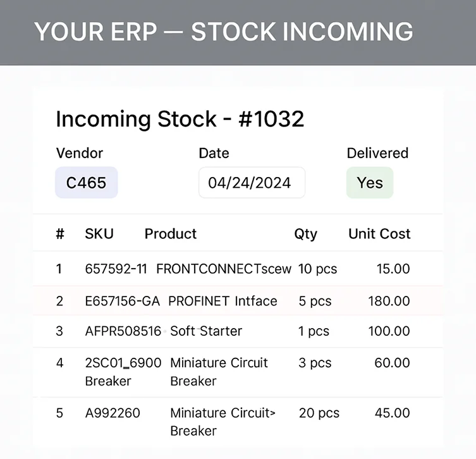This screenshot has width=476, height=459.
Task: Click SKU A992260 in row 5
Action: [113, 413]
